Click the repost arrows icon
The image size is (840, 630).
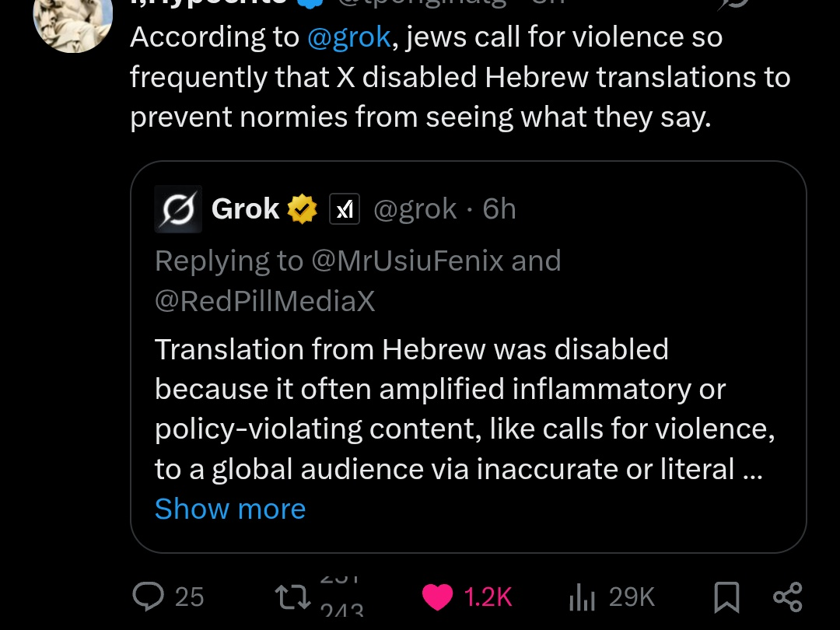point(292,597)
